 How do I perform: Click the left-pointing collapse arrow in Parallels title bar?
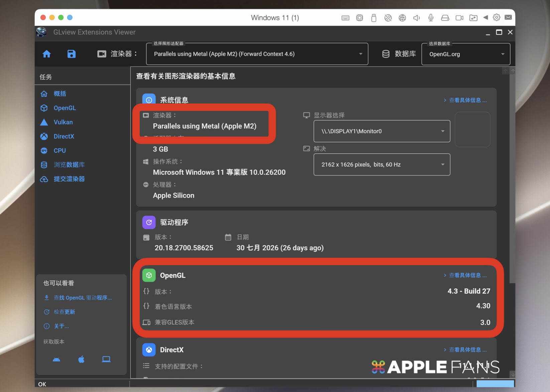click(486, 17)
